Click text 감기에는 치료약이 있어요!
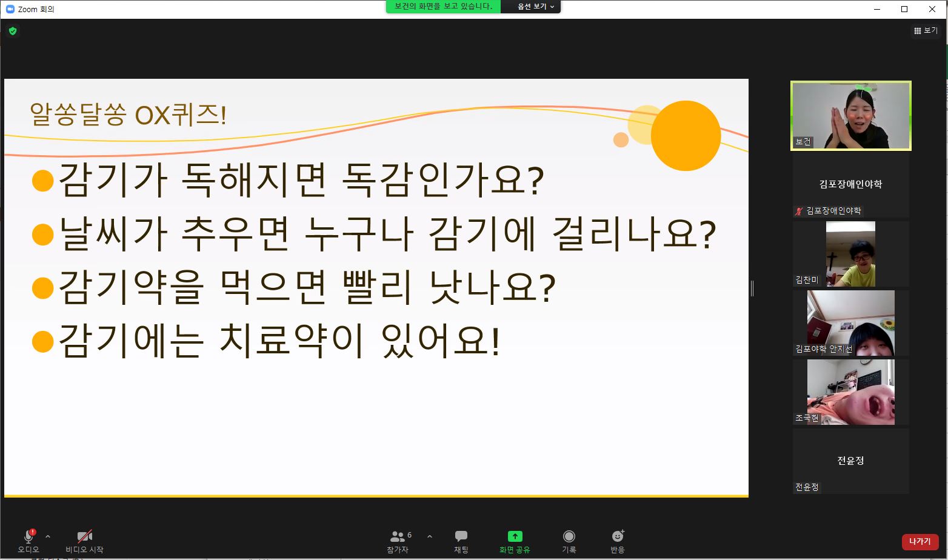The width and height of the screenshot is (948, 560). point(279,341)
